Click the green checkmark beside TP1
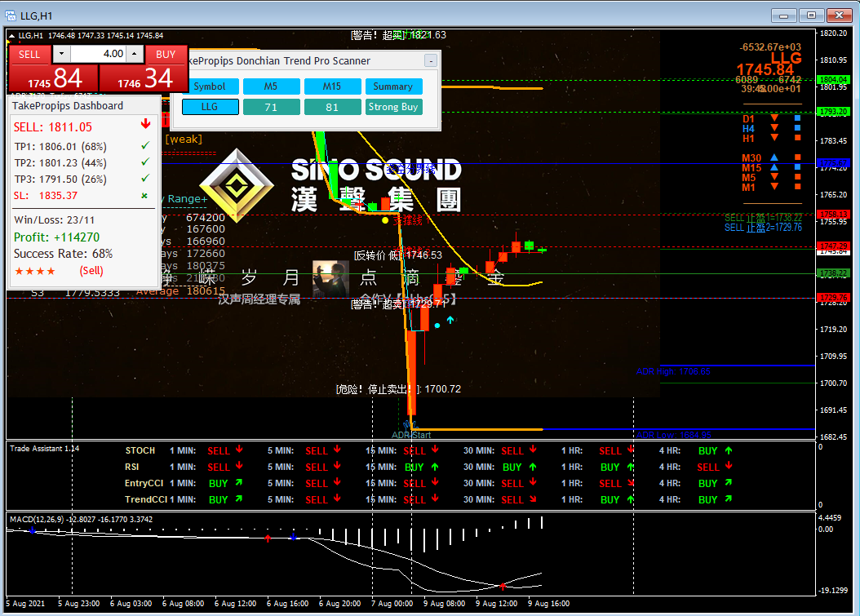This screenshot has width=860, height=616. [x=145, y=145]
